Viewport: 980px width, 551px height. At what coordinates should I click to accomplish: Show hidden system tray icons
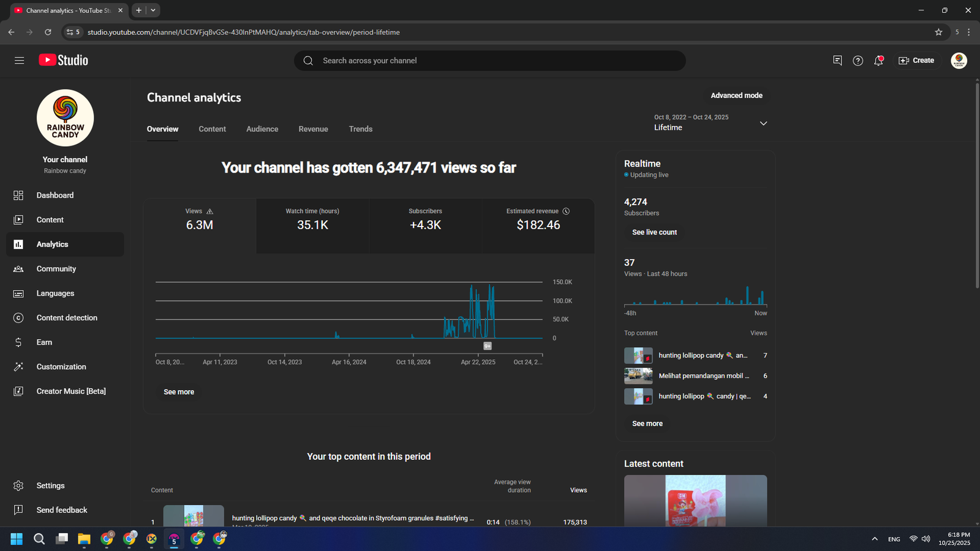pos(874,539)
